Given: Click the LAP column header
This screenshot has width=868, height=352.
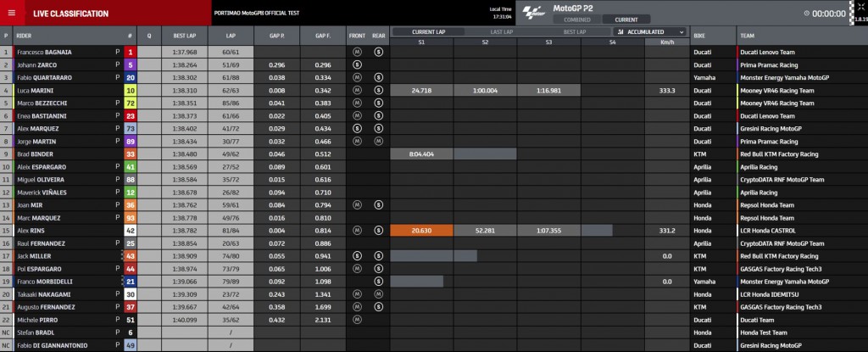Looking at the screenshot, I should [x=231, y=36].
